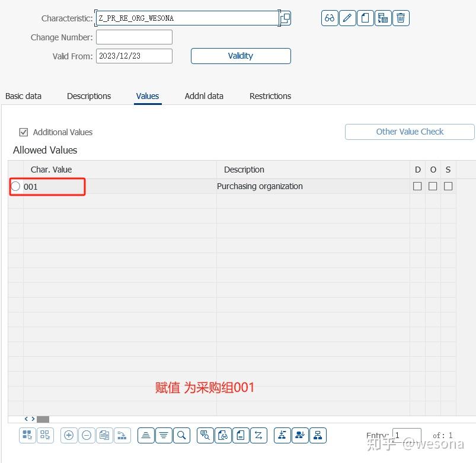Insert a new value line with the plus icon
This screenshot has width=476, height=463.
(x=68, y=435)
